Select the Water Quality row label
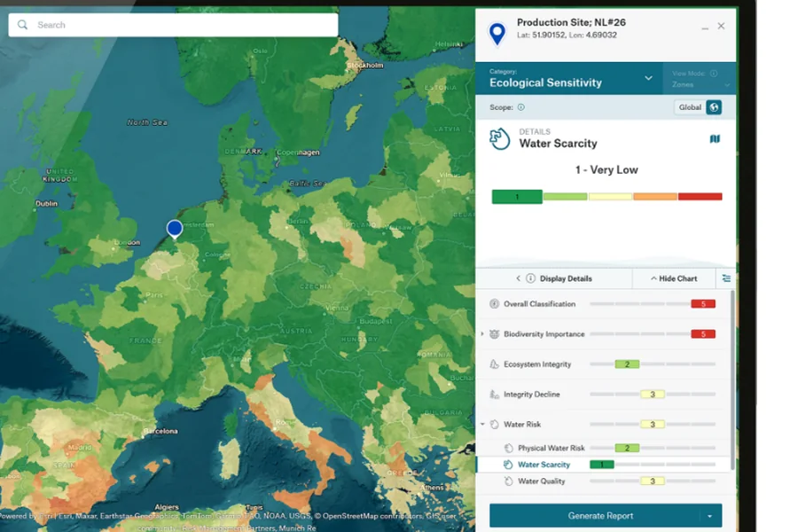Image resolution: width=798 pixels, height=532 pixels. tap(542, 481)
